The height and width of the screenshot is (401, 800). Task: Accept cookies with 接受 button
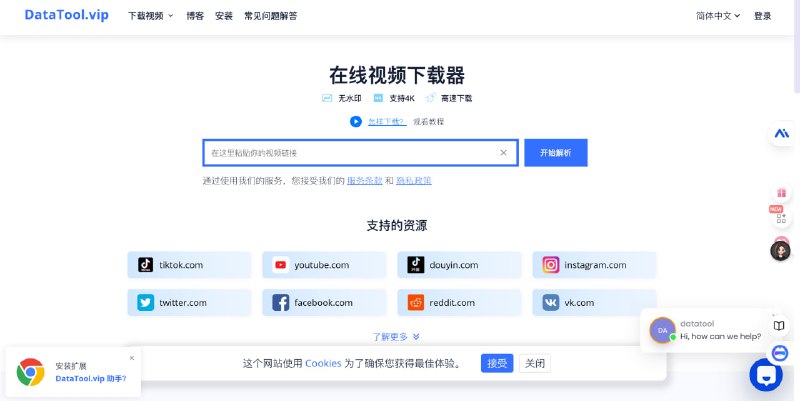[x=497, y=363]
